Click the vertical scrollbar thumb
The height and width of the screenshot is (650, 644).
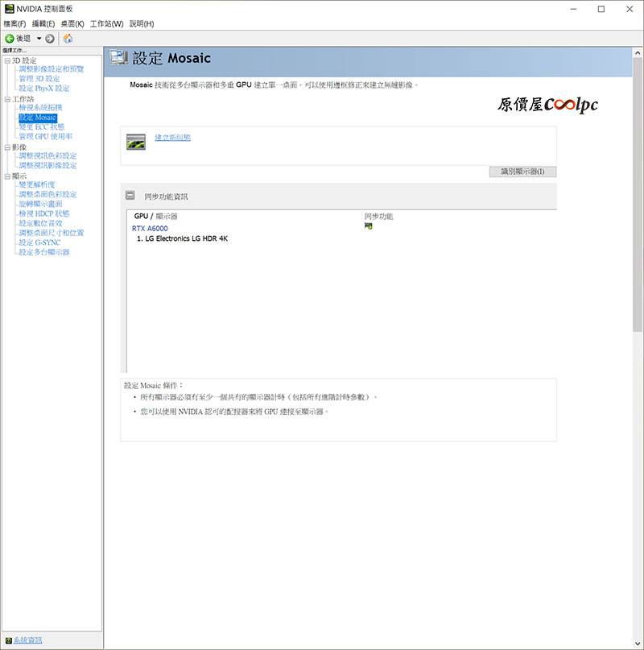(638, 195)
